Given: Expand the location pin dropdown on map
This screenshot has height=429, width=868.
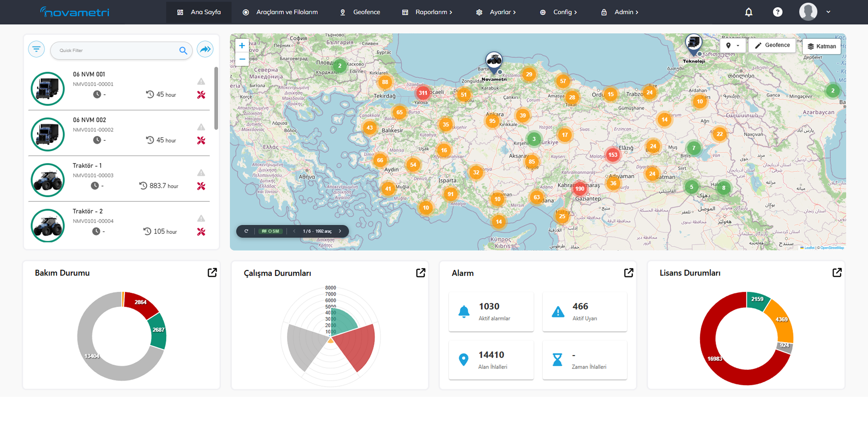Looking at the screenshot, I should click(738, 45).
